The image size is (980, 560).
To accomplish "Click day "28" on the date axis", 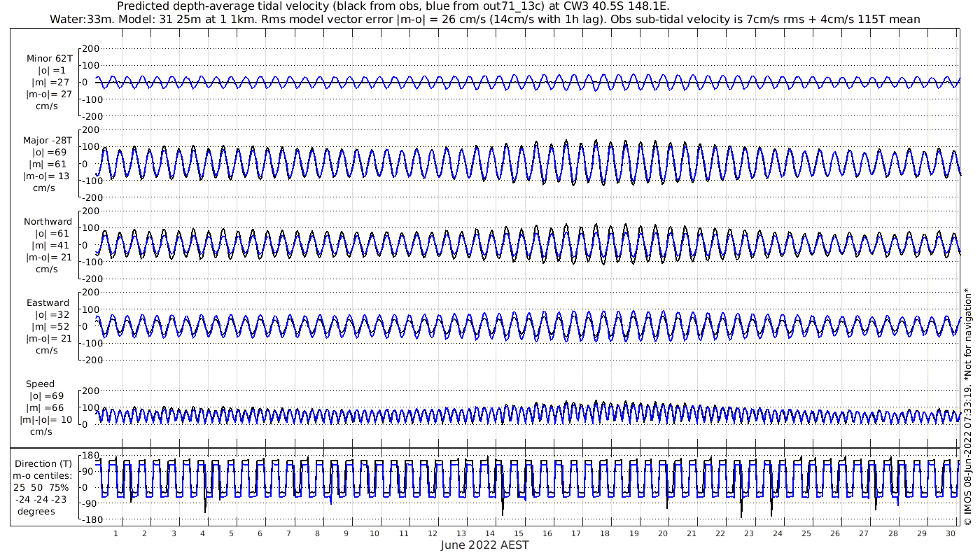I will pos(892,533).
